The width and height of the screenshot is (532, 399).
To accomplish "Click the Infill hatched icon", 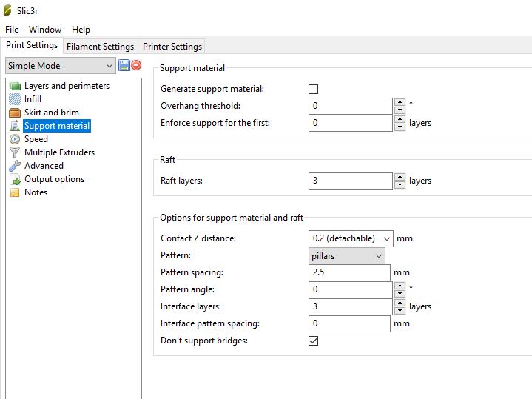I will [x=15, y=99].
